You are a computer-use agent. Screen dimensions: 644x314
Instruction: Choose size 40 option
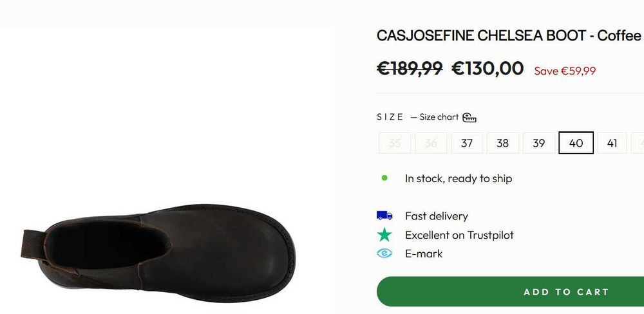[576, 143]
